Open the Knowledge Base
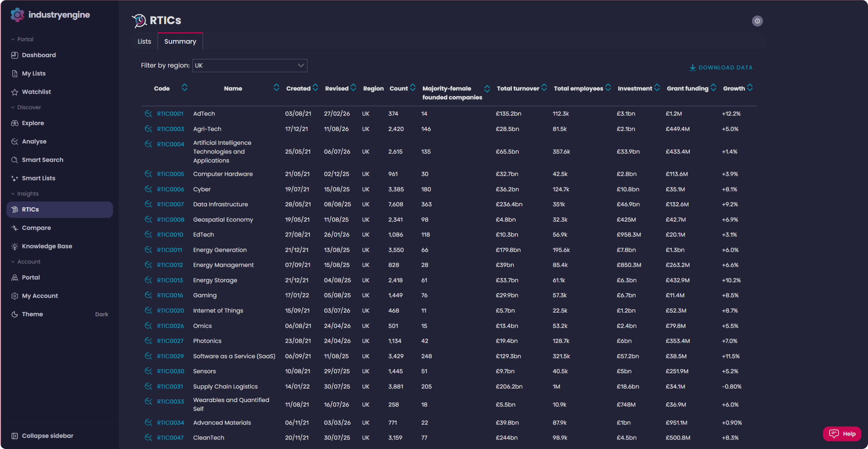 tap(59, 246)
